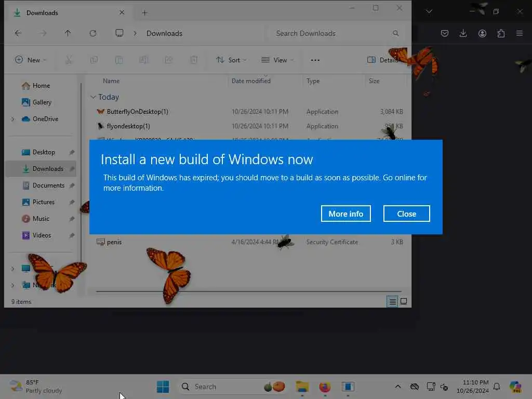The image size is (532, 399).
Task: Sort by Type column header
Action: tap(313, 81)
